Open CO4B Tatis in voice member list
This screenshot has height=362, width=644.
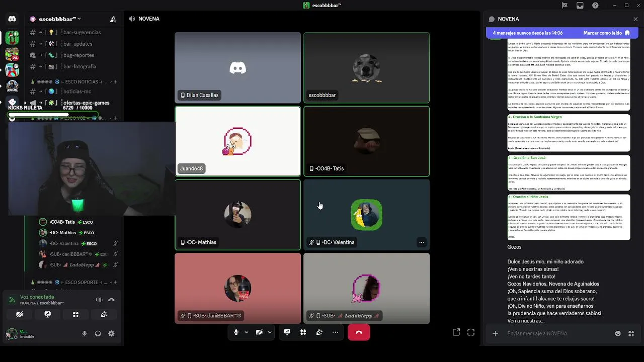(78, 222)
